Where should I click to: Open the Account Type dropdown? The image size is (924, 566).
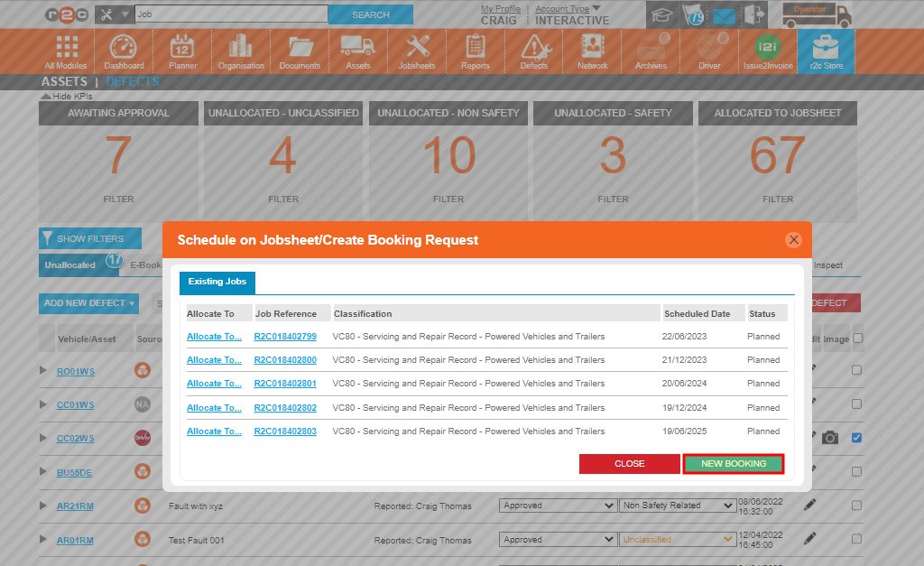coord(567,7)
